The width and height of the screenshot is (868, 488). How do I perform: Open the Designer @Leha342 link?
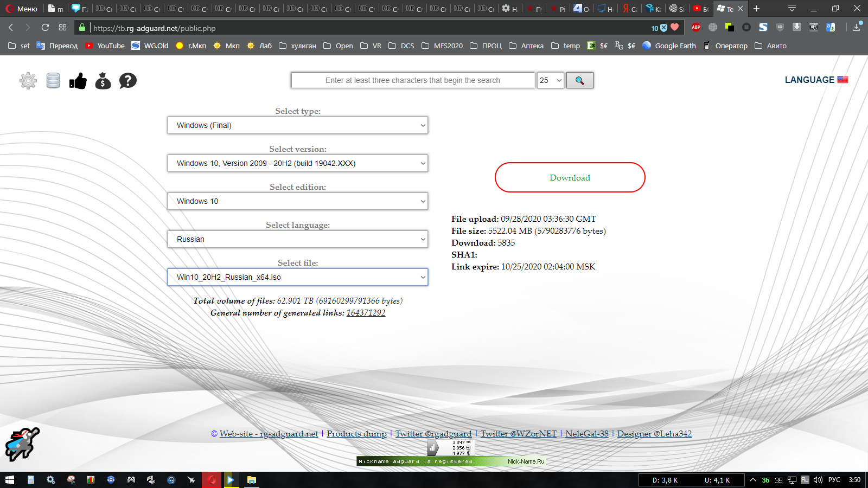(654, 434)
